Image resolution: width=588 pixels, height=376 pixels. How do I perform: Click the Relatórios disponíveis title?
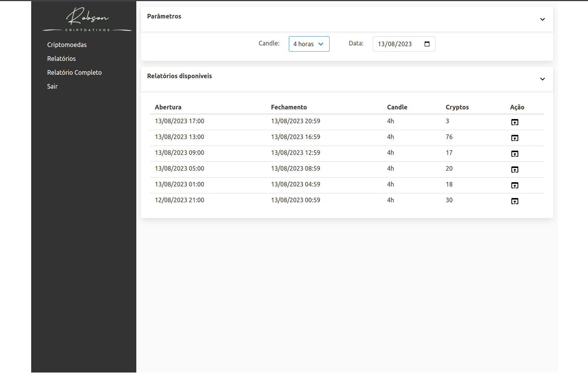[179, 76]
